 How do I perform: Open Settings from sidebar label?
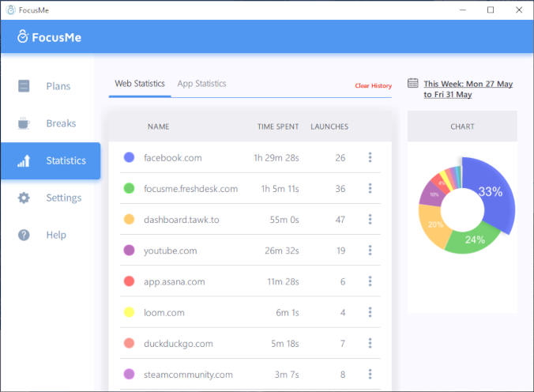click(64, 198)
